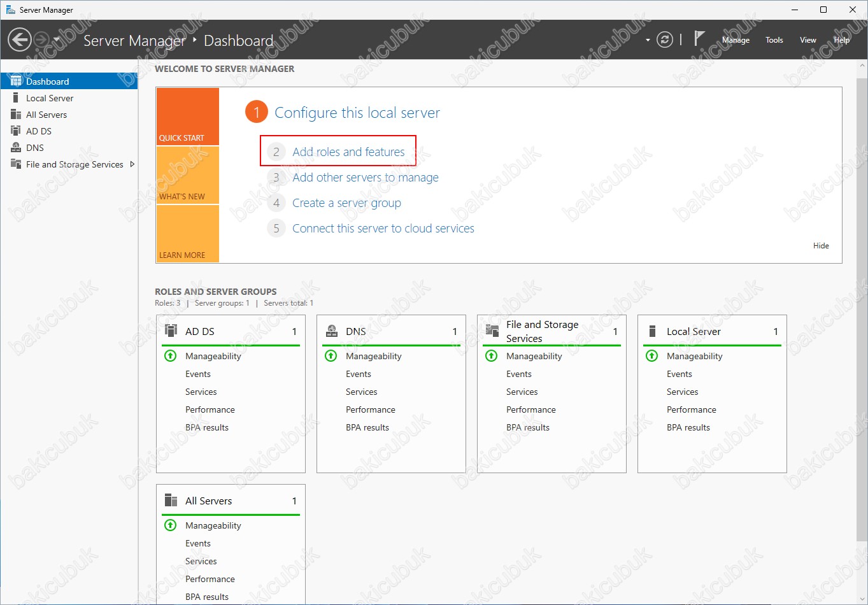
Task: Open the navigation history dropdown
Action: tap(56, 39)
